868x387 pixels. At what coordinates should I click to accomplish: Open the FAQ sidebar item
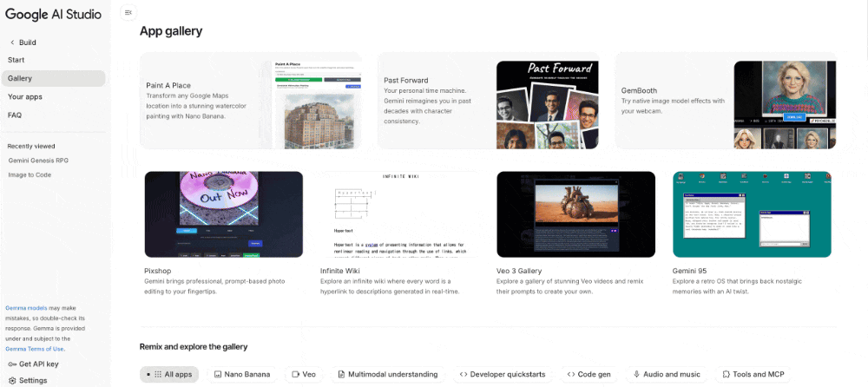tap(15, 115)
